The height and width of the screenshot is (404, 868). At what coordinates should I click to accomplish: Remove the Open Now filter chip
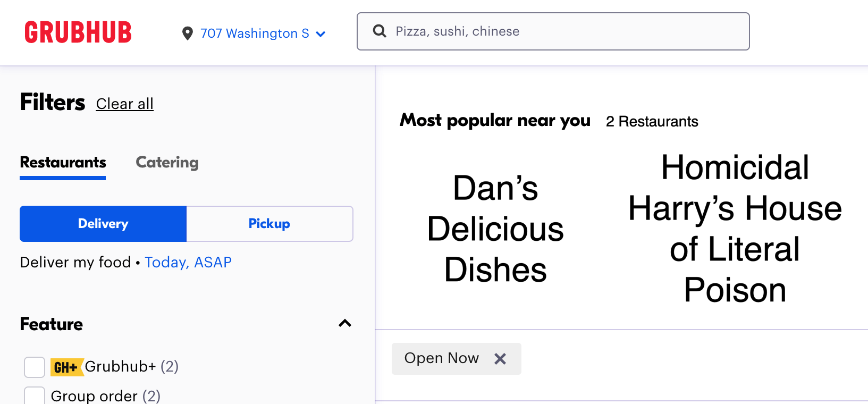pyautogui.click(x=500, y=359)
